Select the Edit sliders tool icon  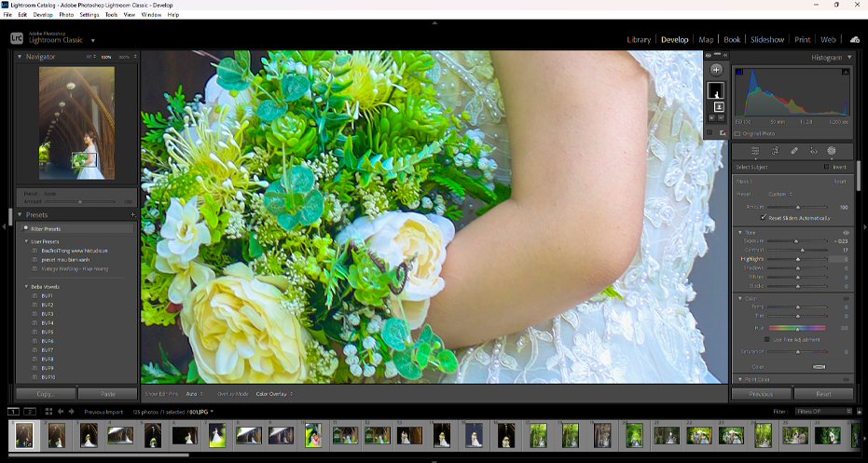pos(755,151)
